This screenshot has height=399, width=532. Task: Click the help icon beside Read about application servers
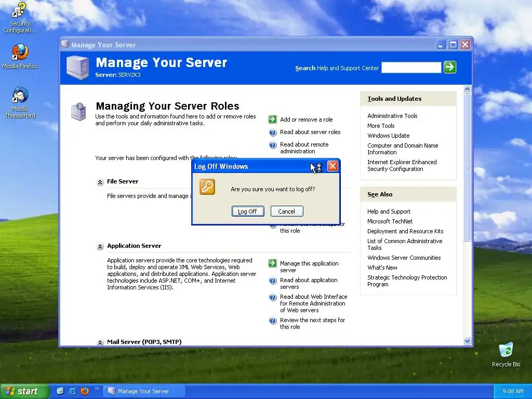point(273,281)
